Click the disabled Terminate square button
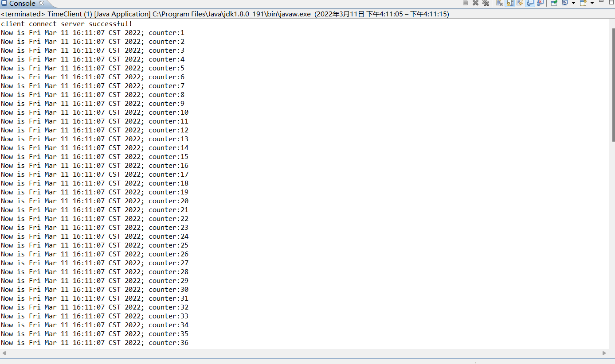The height and width of the screenshot is (364, 615). tap(465, 3)
